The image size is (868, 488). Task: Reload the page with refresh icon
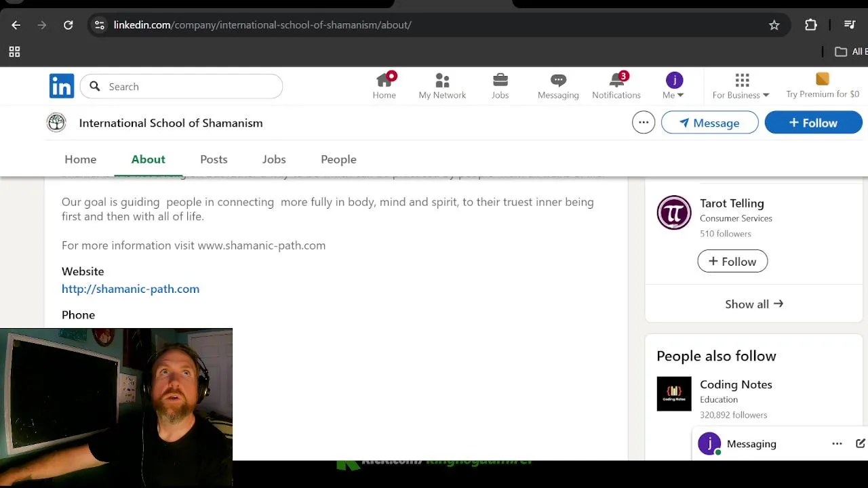[x=68, y=25]
